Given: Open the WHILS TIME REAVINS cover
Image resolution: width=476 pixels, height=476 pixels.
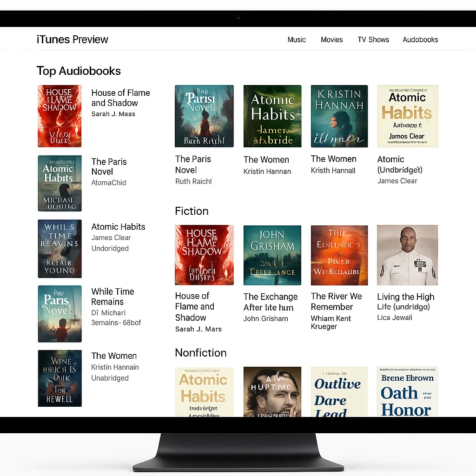Looking at the screenshot, I should coord(59,249).
